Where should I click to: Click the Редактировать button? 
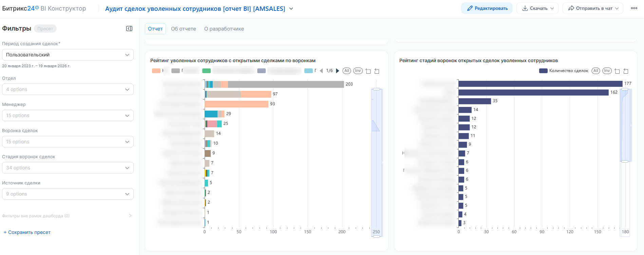point(487,8)
